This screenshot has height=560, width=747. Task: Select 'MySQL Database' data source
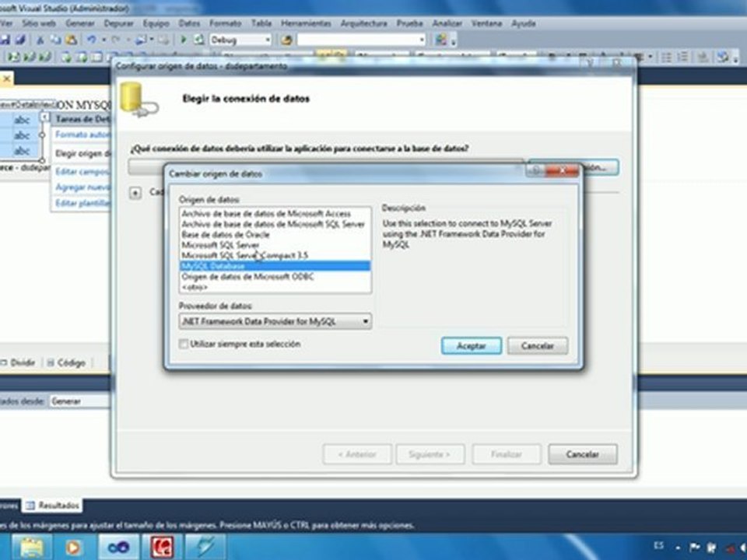[x=275, y=266]
